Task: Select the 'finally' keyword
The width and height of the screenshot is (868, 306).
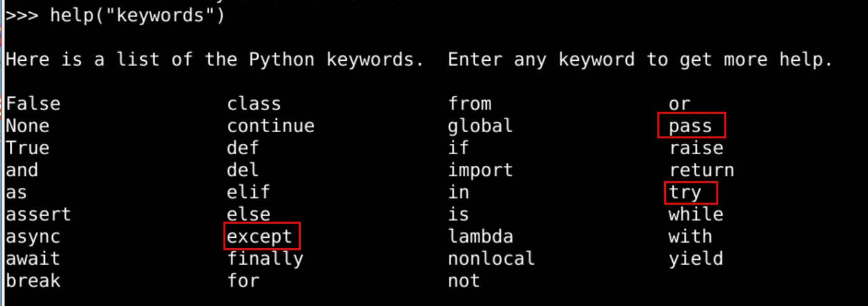Action: (265, 259)
